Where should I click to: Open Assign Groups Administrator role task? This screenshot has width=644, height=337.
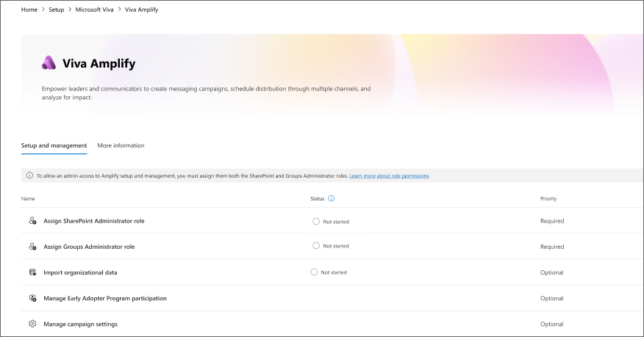(x=89, y=247)
